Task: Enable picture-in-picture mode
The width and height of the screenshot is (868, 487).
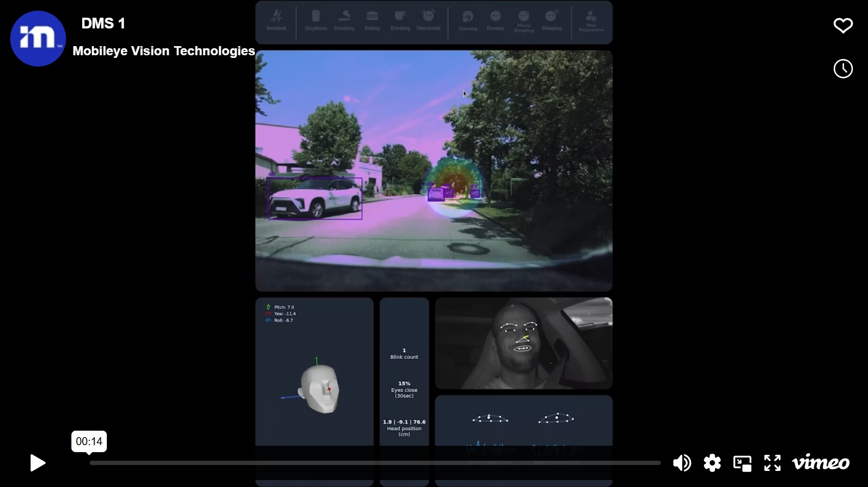Action: click(742, 463)
